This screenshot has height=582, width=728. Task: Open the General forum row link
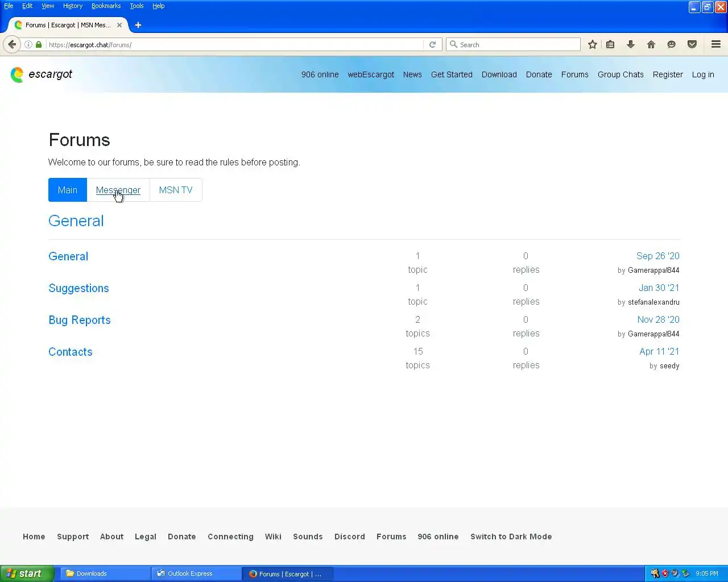click(68, 256)
